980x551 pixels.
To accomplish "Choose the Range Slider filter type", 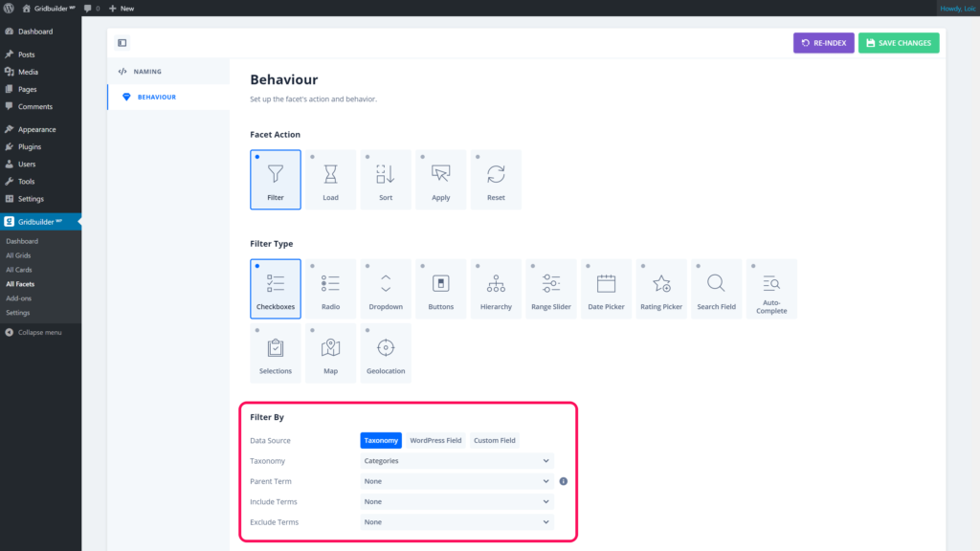I will (x=550, y=289).
